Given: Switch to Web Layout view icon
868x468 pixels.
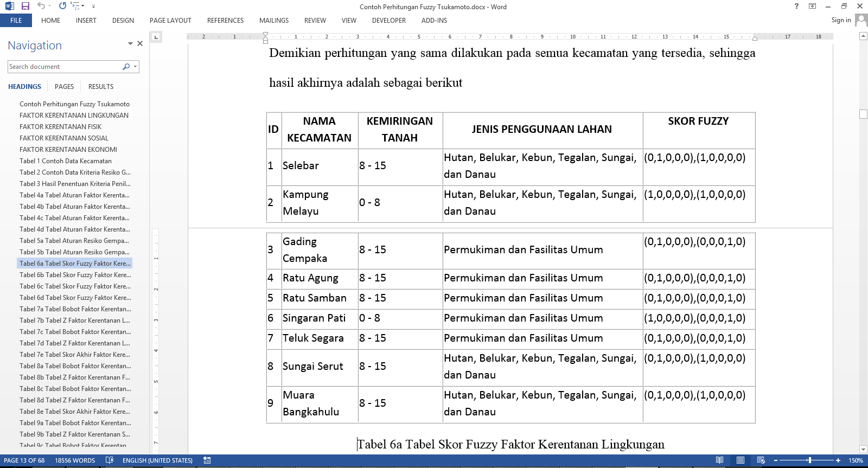Looking at the screenshot, I should 761,460.
